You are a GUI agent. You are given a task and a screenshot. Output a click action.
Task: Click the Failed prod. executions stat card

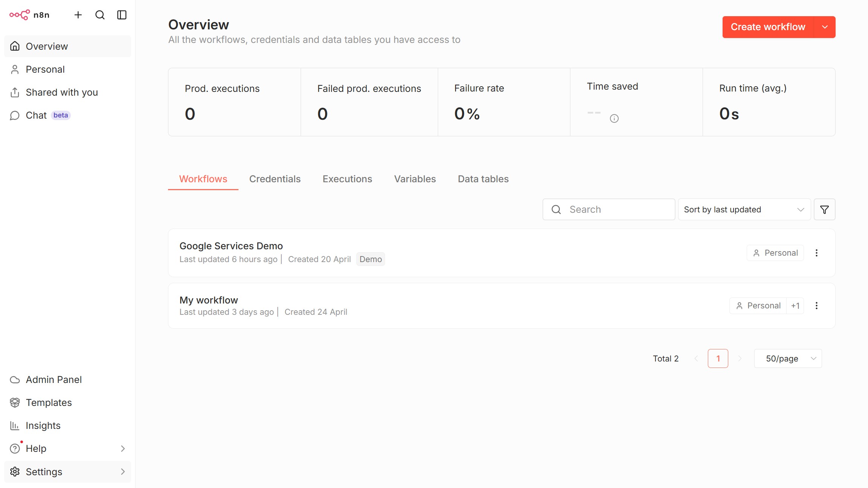[369, 102]
